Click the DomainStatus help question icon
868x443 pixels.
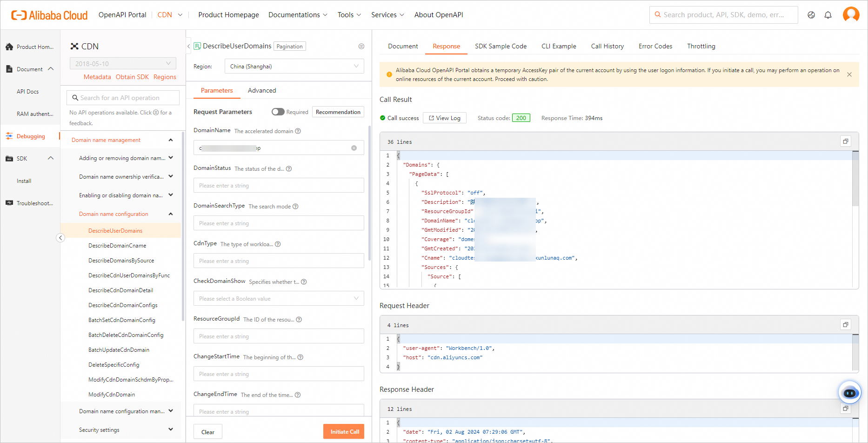point(289,169)
